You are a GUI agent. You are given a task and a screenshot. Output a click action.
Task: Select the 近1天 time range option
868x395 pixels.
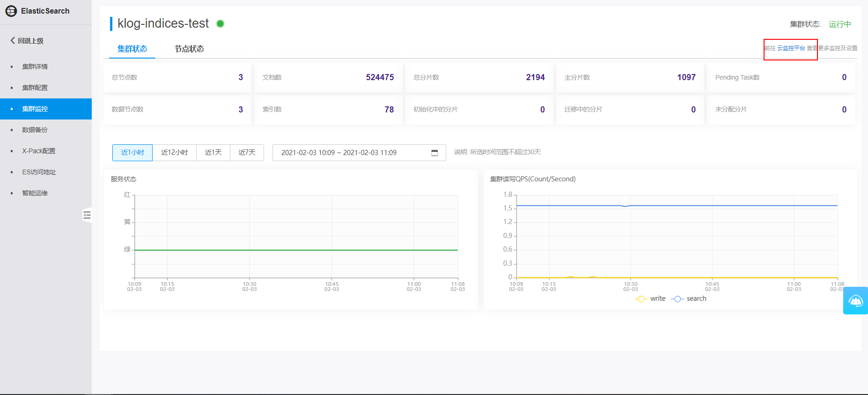click(213, 153)
